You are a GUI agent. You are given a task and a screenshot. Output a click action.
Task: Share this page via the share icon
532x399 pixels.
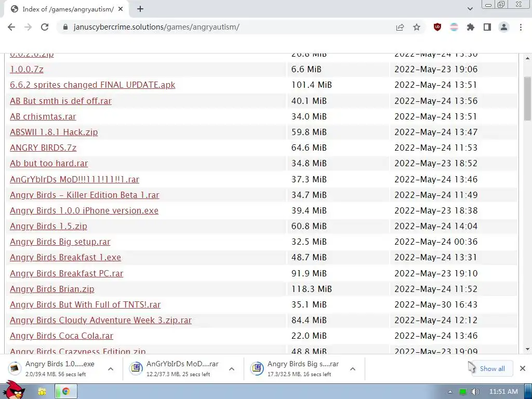coord(400,27)
